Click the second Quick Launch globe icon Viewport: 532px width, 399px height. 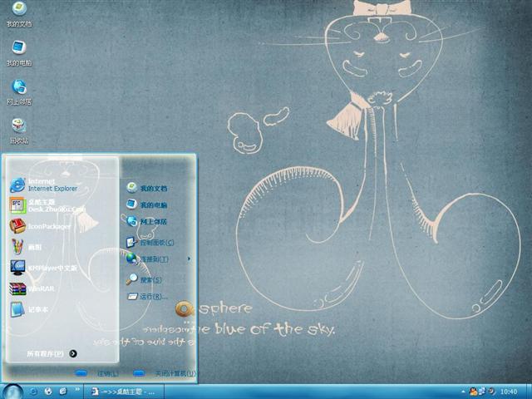tap(48, 392)
